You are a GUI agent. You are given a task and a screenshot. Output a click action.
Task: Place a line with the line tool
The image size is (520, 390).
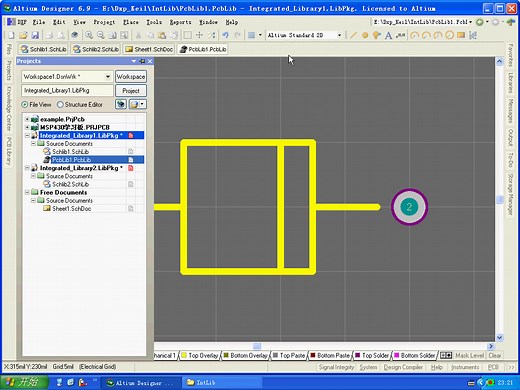(353, 35)
